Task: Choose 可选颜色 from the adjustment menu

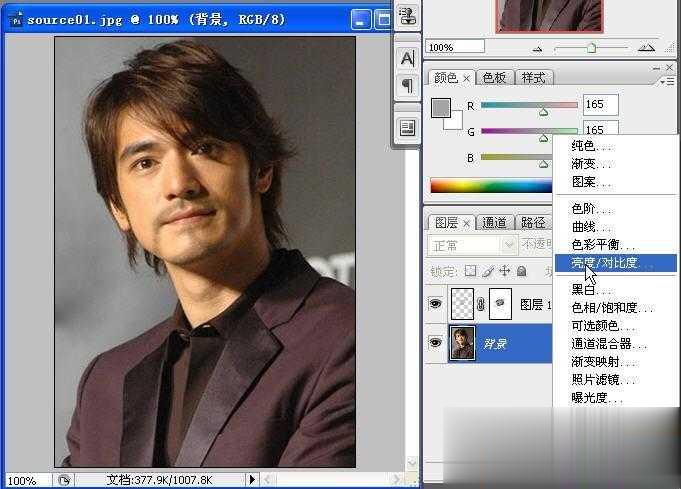Action: (616, 325)
